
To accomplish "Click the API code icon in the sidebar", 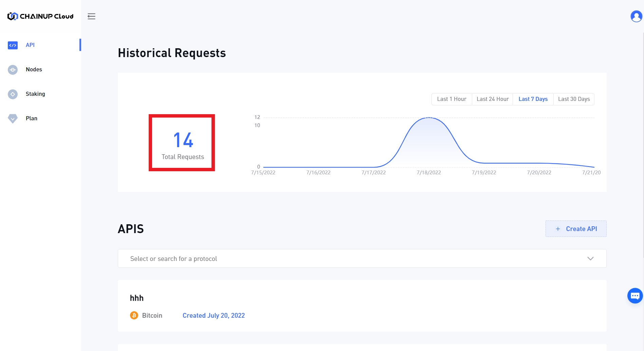I will (x=13, y=45).
